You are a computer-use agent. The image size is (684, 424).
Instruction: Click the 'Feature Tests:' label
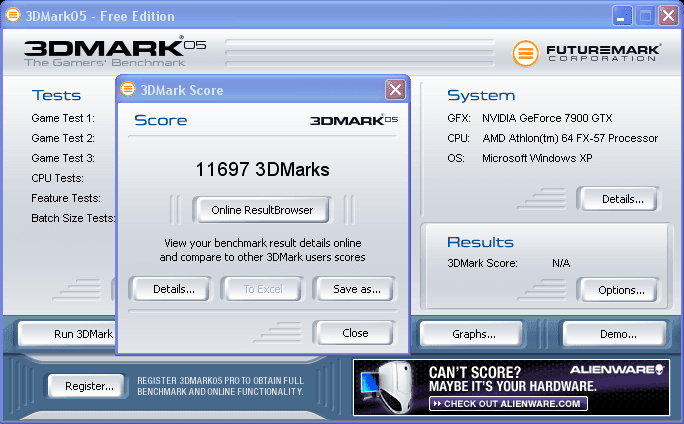tap(66, 198)
